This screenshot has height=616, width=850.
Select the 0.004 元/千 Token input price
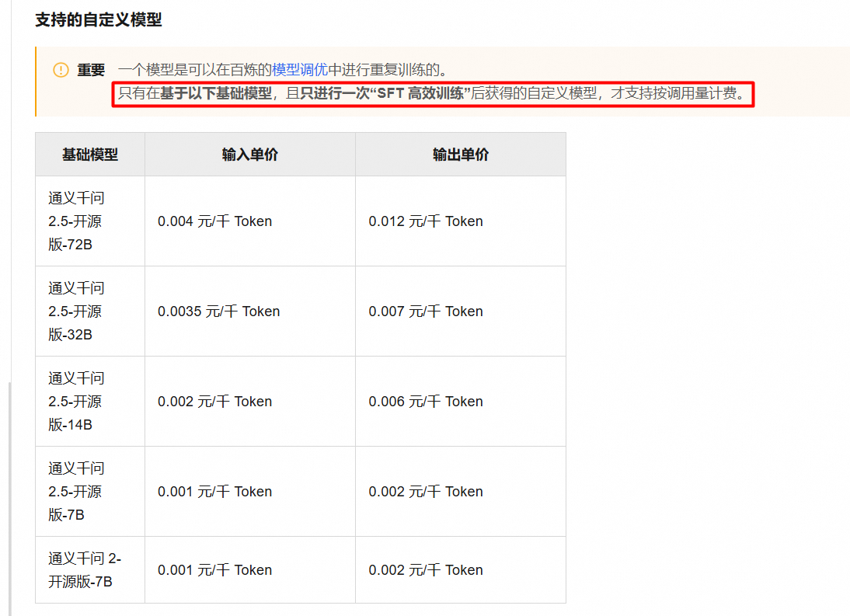[214, 221]
